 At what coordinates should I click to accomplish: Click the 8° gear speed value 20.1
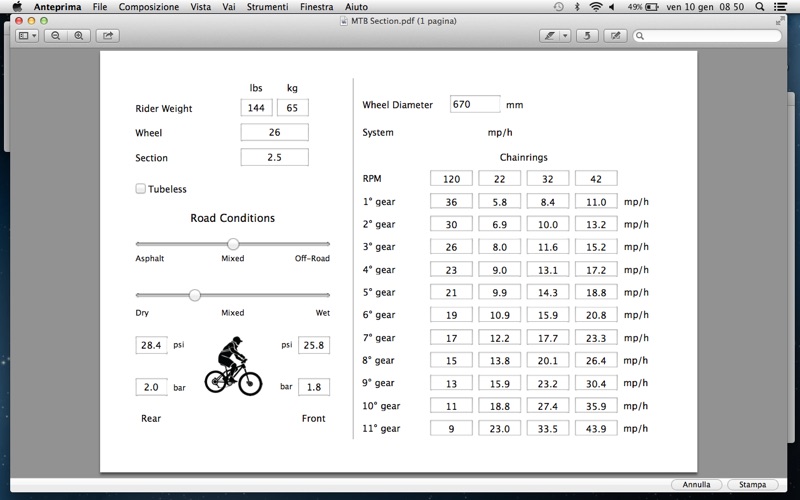(x=547, y=360)
